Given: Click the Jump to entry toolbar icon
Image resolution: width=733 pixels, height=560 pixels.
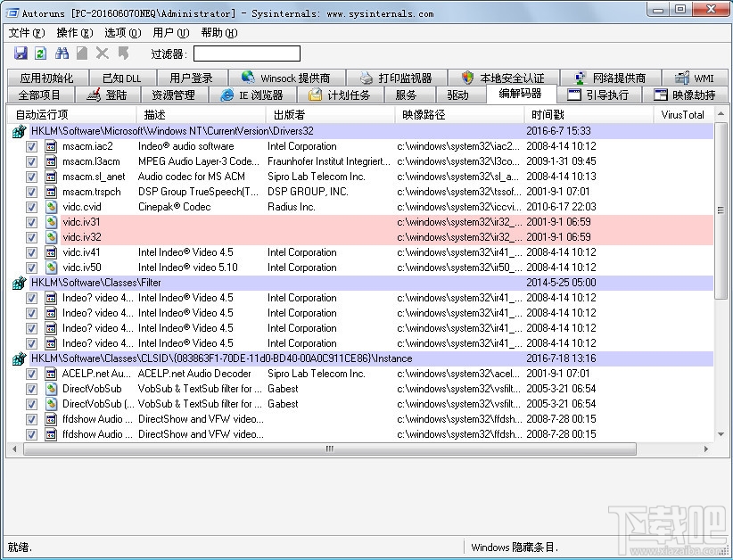Looking at the screenshot, I should click(x=123, y=54).
